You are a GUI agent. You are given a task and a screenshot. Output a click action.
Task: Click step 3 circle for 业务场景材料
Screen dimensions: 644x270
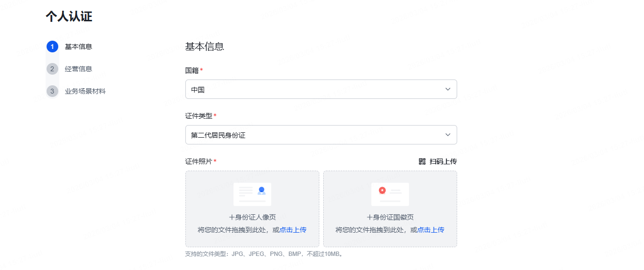click(x=52, y=91)
